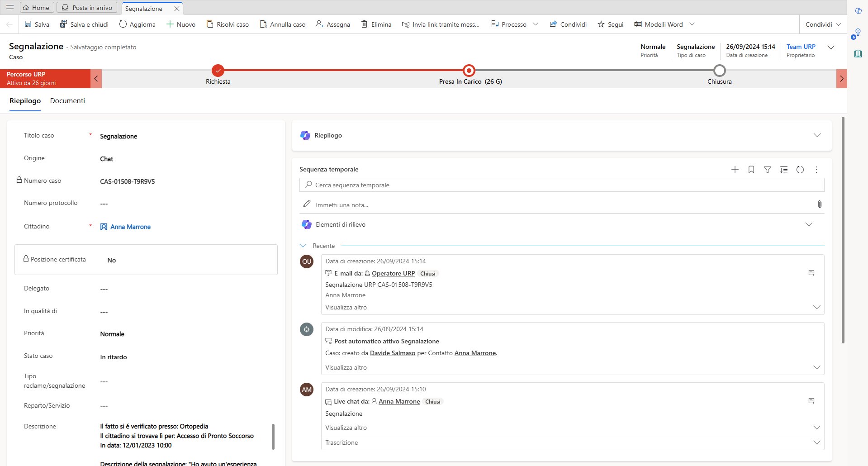The image size is (868, 466).
Task: Open the timeline filter funnel icon
Action: 767,170
